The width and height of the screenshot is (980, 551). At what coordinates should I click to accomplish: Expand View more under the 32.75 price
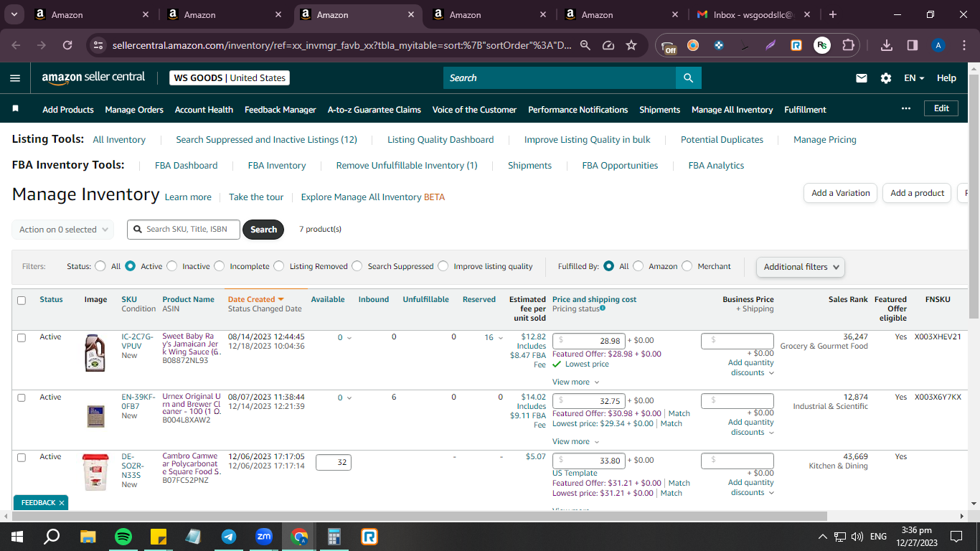tap(575, 442)
